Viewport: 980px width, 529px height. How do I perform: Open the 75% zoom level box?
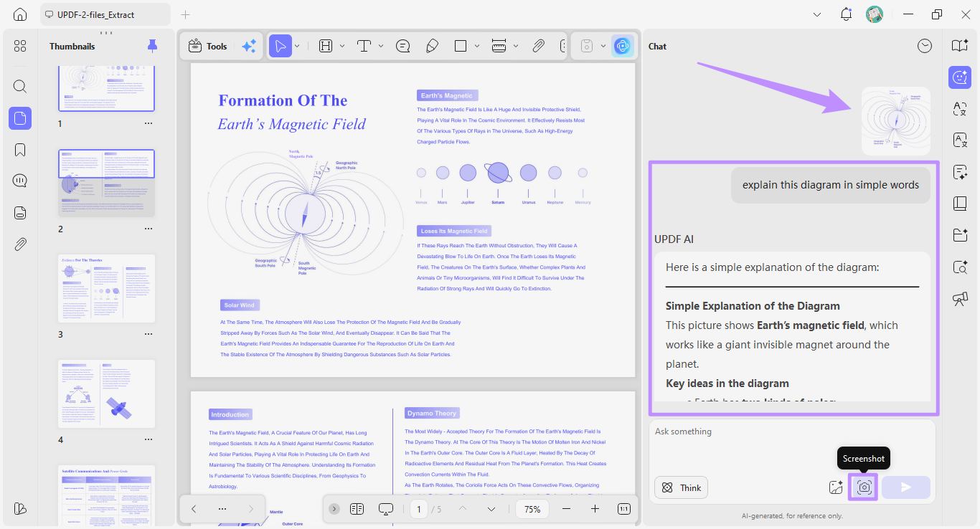pos(532,509)
